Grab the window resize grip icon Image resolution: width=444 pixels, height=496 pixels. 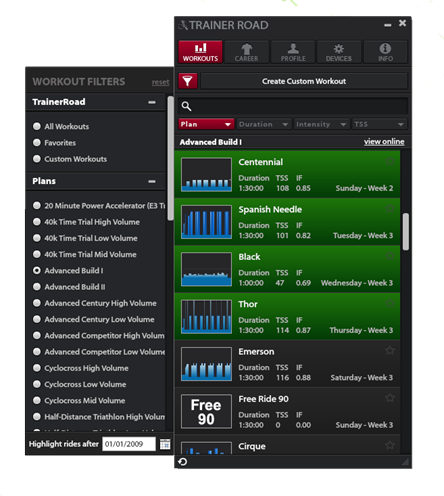(405, 462)
